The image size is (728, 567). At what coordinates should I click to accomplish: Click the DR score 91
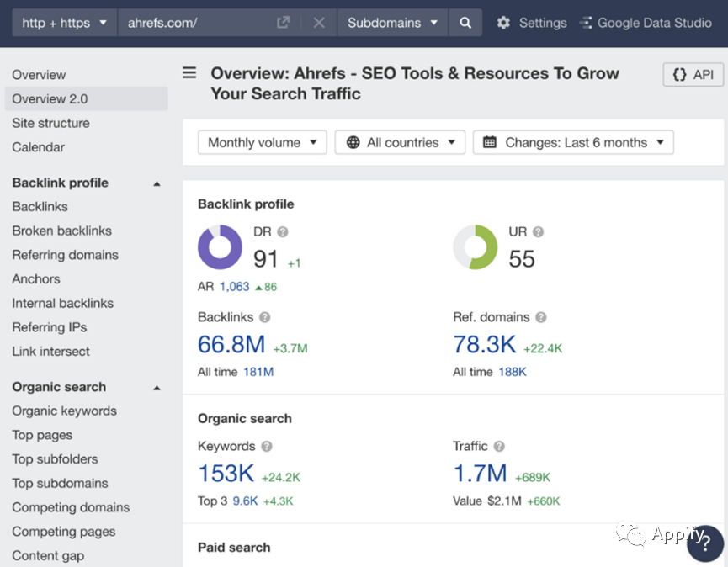(266, 259)
